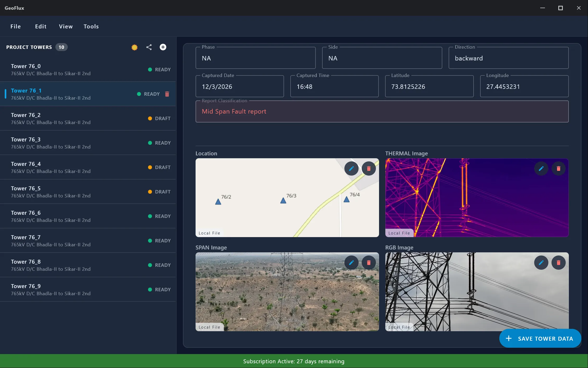
Task: Click the Local File label on Location image
Action: (x=209, y=233)
